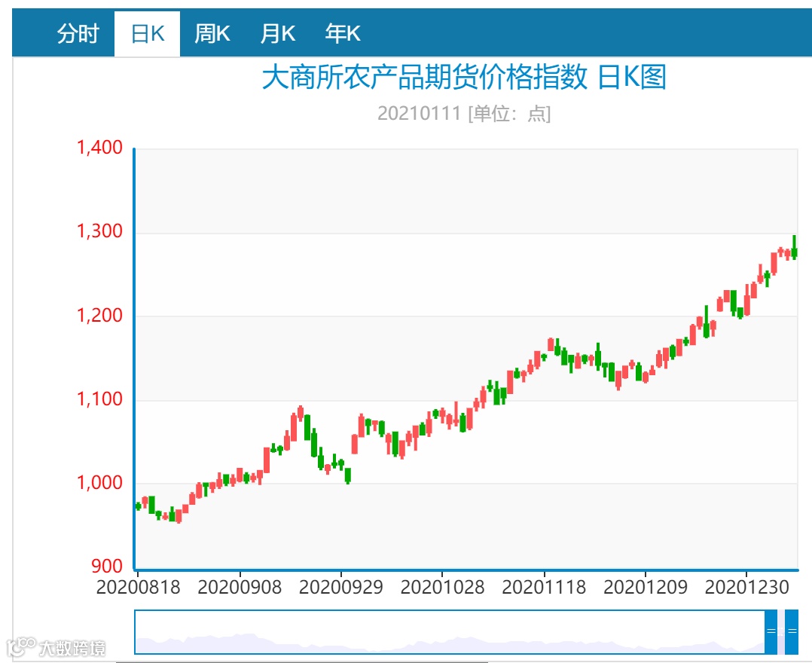Open the 周K chart tab

click(x=212, y=34)
